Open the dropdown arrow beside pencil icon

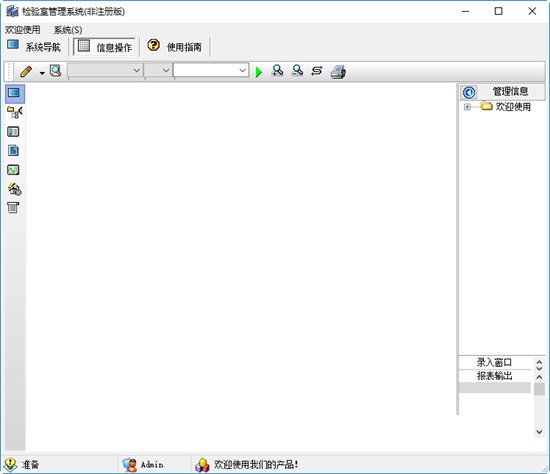42,73
